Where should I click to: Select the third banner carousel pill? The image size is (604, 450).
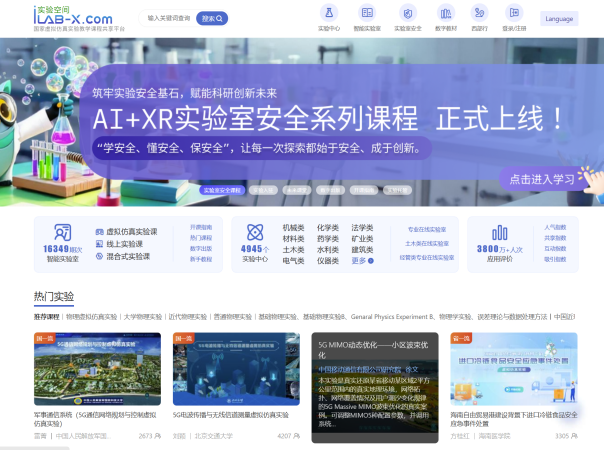[x=297, y=190]
